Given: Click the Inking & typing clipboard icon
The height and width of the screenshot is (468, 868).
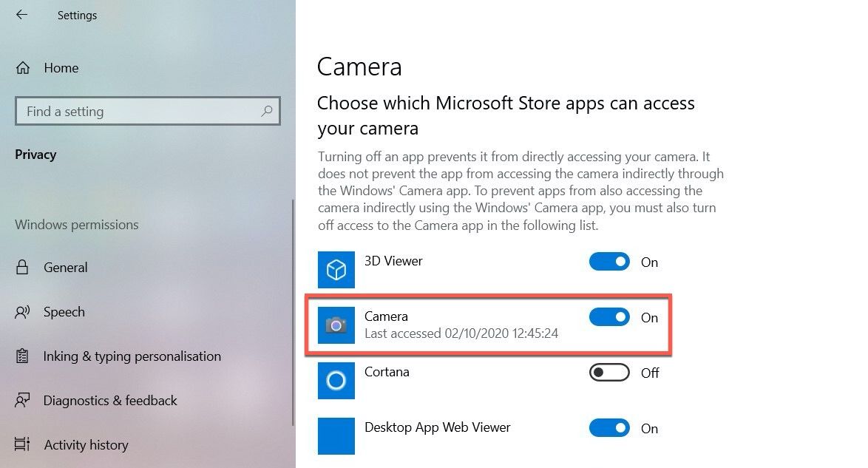Looking at the screenshot, I should [23, 356].
